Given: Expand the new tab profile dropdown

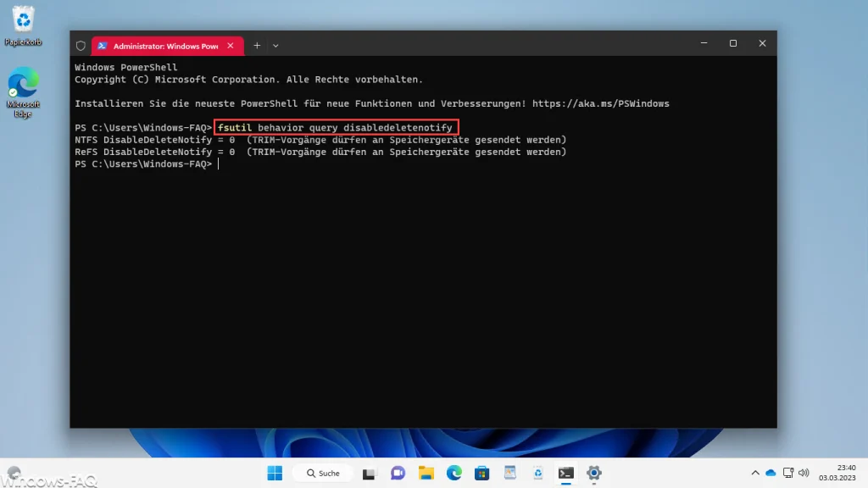Looking at the screenshot, I should [x=275, y=46].
